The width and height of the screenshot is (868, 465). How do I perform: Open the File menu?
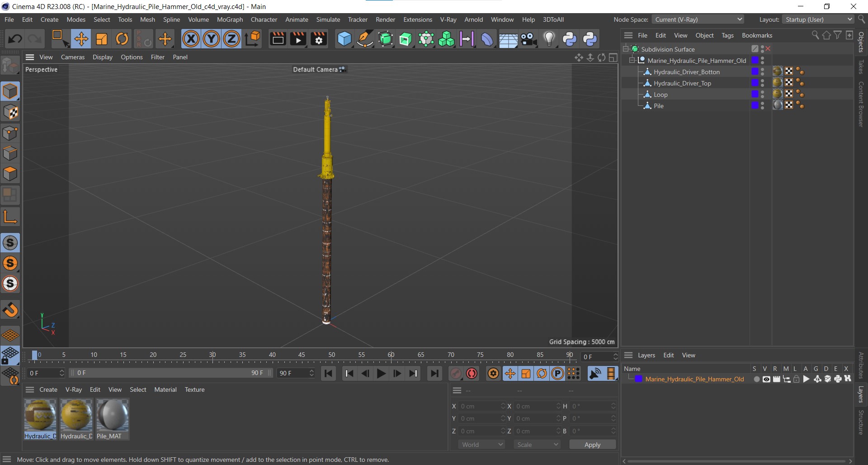[9, 19]
